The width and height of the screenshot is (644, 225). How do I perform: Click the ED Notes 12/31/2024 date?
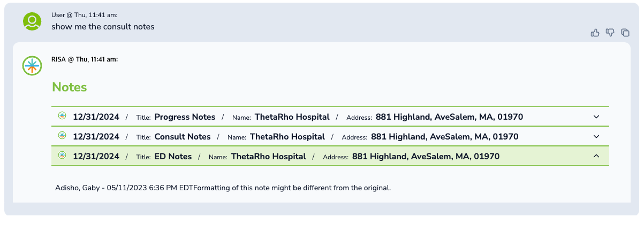[96, 157]
